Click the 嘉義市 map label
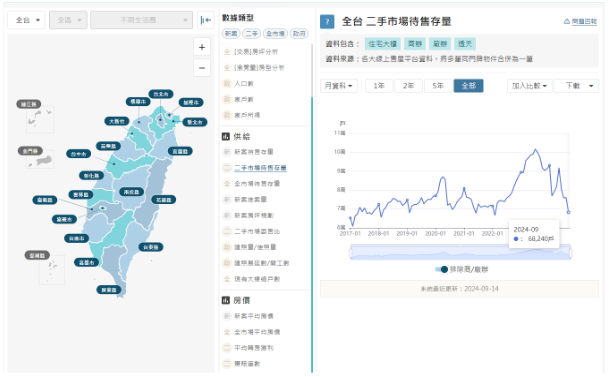 point(64,219)
